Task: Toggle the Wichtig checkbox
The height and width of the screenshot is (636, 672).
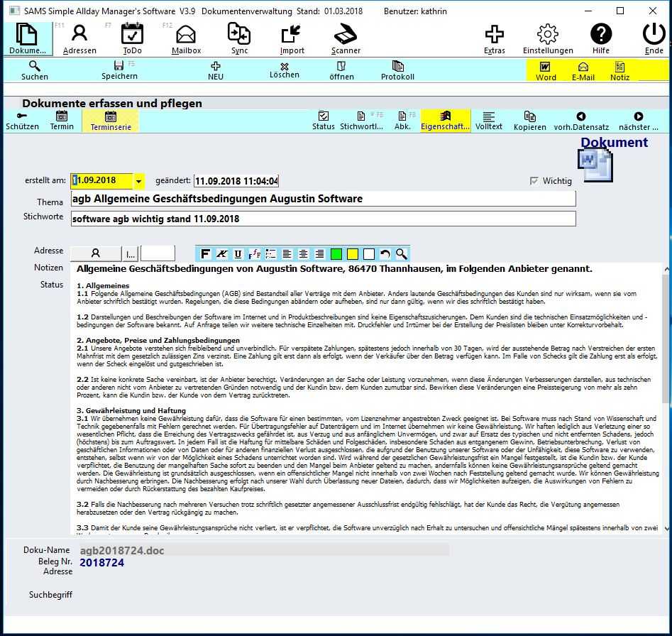Action: coord(534,181)
